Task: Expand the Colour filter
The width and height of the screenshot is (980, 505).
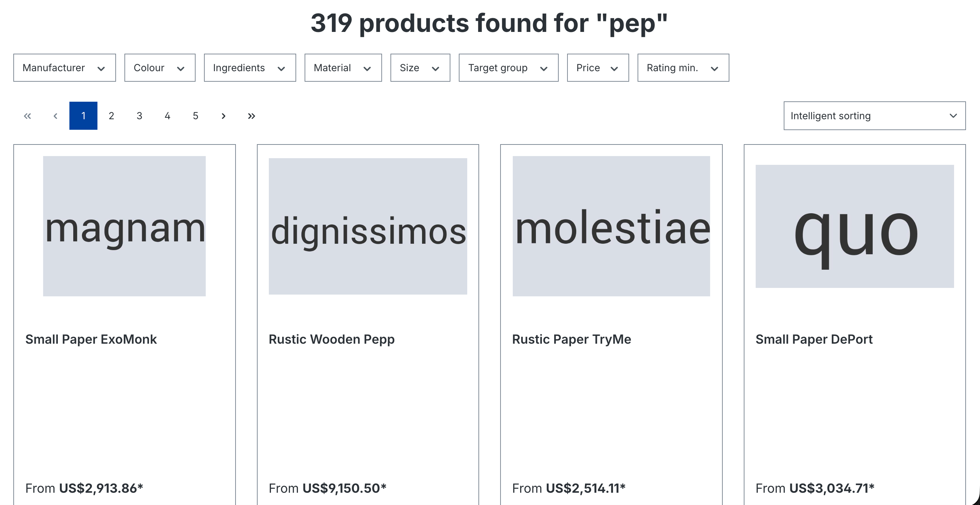Action: [x=160, y=68]
